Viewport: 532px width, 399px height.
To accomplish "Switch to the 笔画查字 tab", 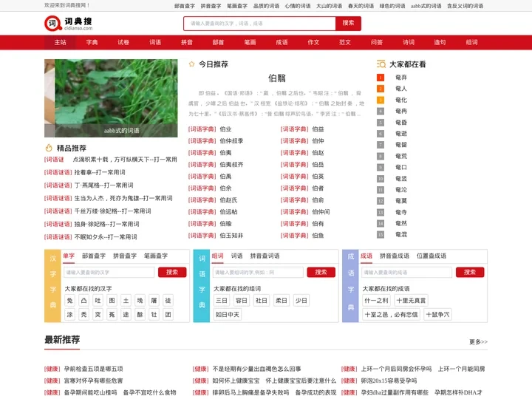I will point(156,256).
